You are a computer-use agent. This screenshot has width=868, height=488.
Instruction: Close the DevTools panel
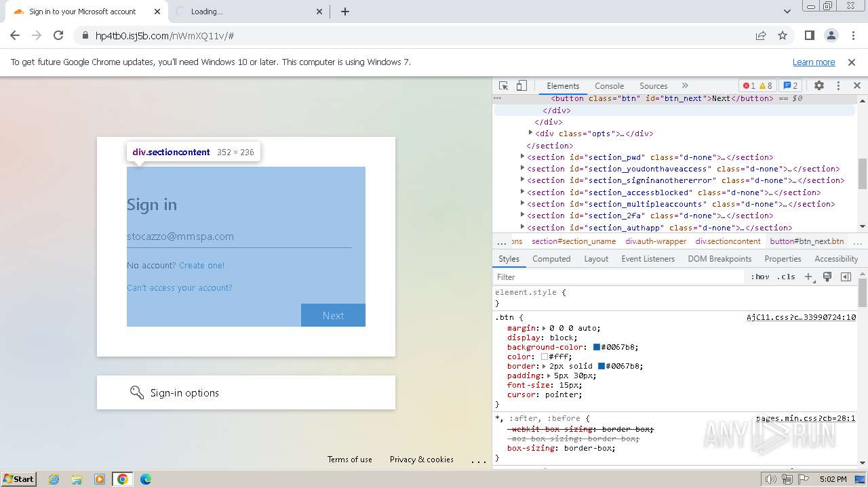click(857, 86)
